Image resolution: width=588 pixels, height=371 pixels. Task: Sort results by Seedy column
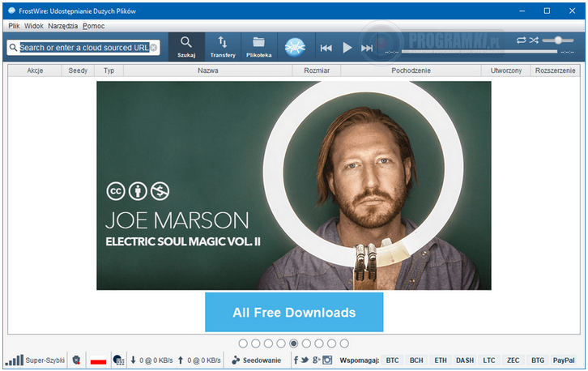pyautogui.click(x=78, y=70)
